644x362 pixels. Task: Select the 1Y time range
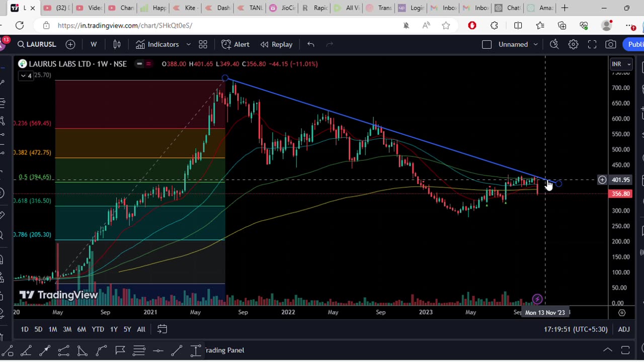click(x=114, y=329)
